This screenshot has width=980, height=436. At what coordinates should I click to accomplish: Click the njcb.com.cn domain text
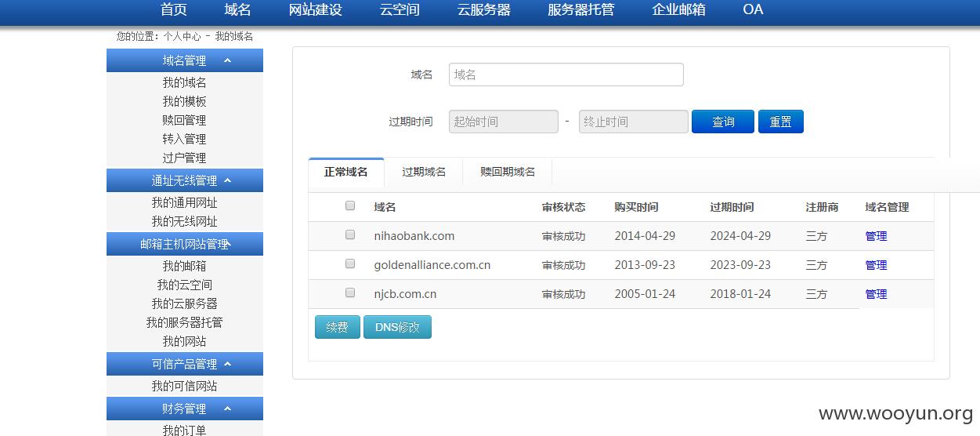point(405,294)
